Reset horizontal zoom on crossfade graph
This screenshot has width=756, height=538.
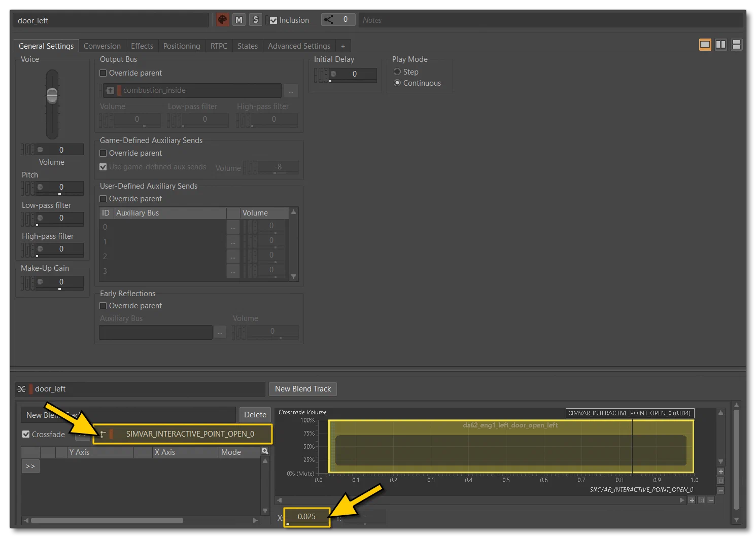(x=701, y=500)
